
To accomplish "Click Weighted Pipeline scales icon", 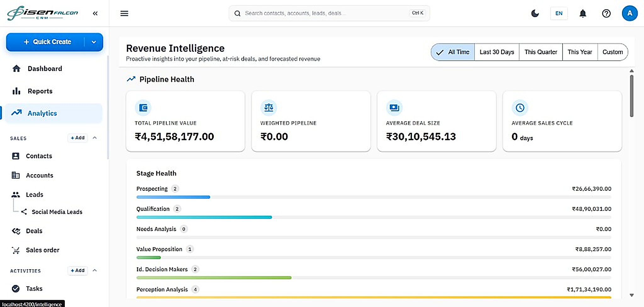I will click(x=269, y=108).
